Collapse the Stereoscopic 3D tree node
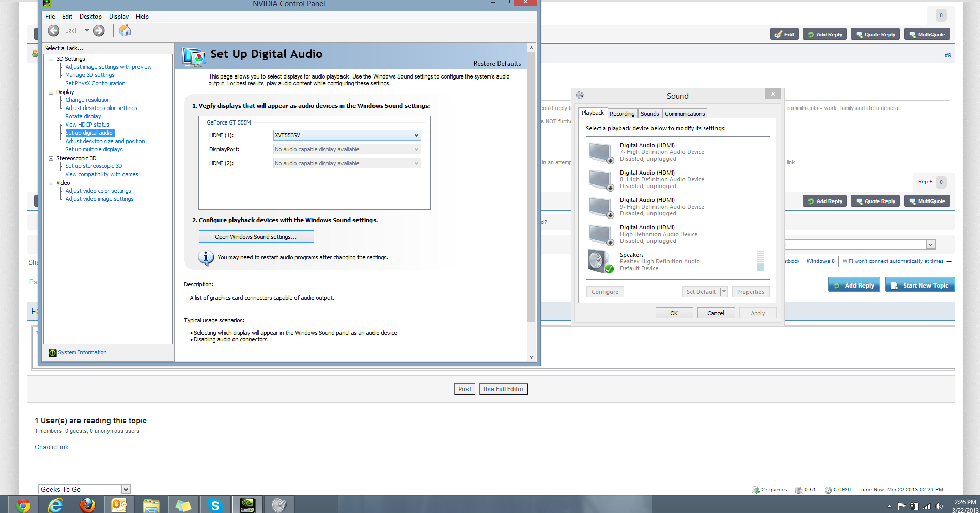 (51, 158)
